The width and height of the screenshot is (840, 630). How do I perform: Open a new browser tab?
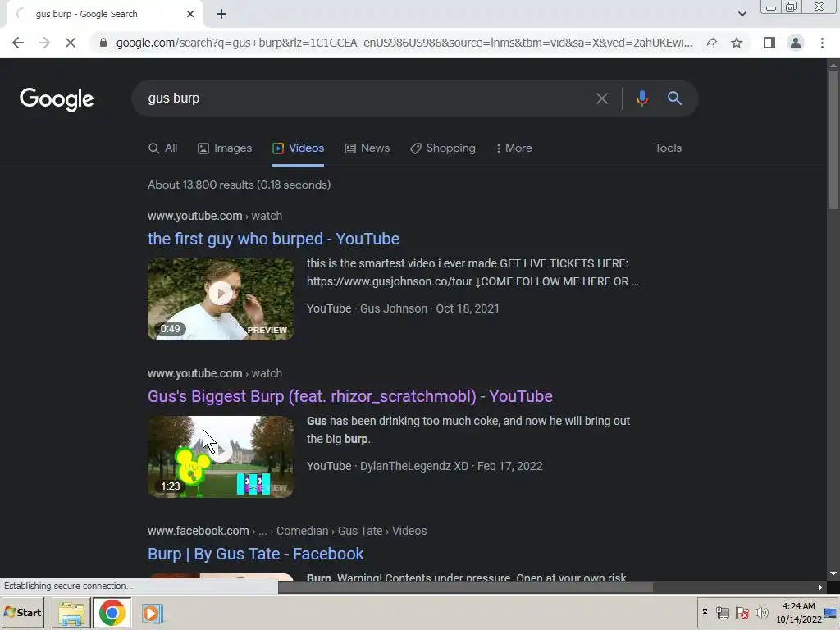click(x=221, y=15)
